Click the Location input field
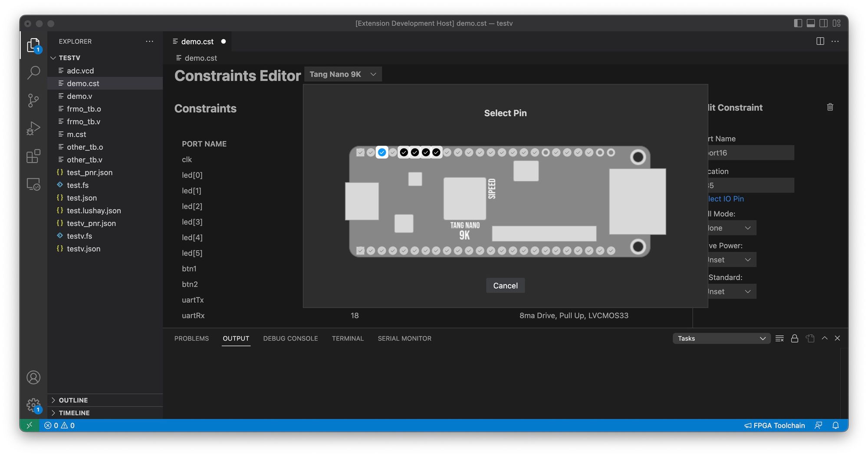This screenshot has width=868, height=456. tap(751, 185)
